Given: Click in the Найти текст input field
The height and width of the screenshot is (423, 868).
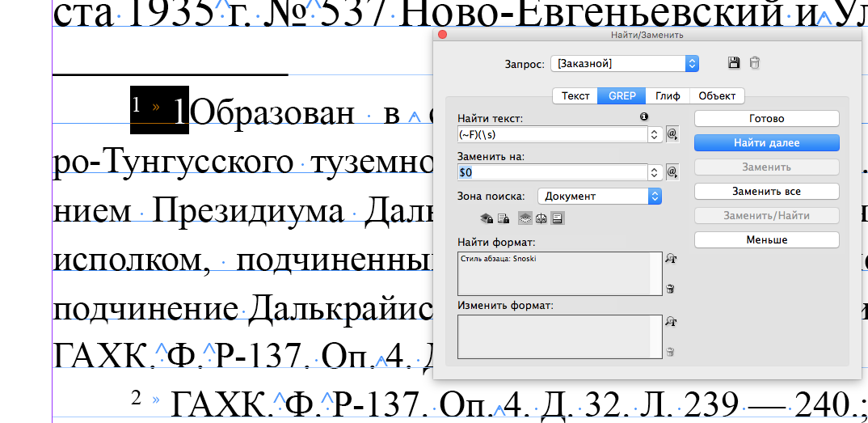Looking at the screenshot, I should click(553, 134).
